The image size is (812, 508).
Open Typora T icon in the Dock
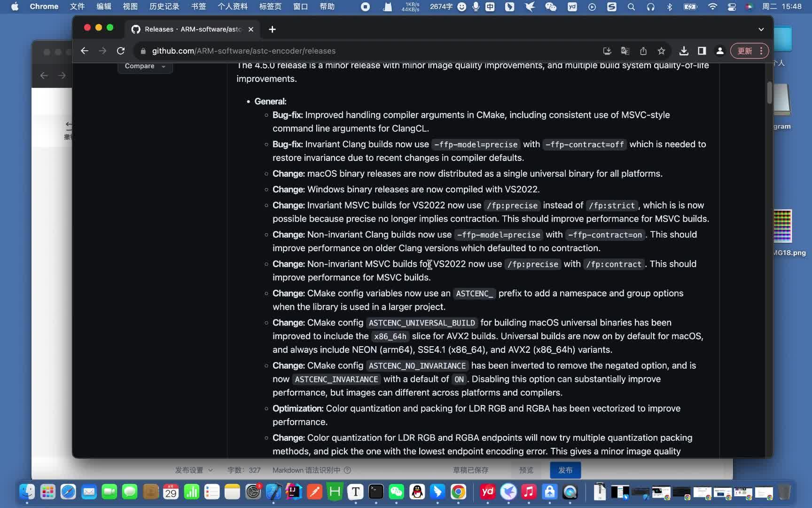click(355, 492)
